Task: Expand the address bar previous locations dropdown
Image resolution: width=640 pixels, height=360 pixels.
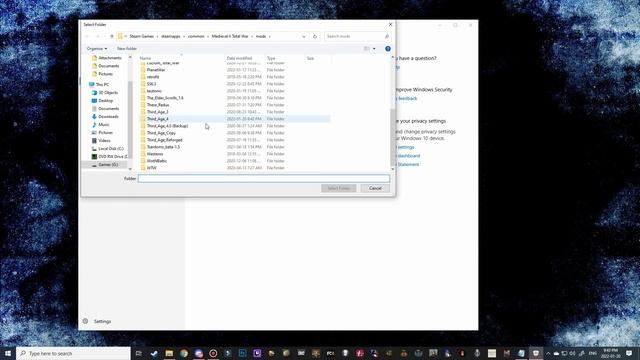Action: pos(304,36)
